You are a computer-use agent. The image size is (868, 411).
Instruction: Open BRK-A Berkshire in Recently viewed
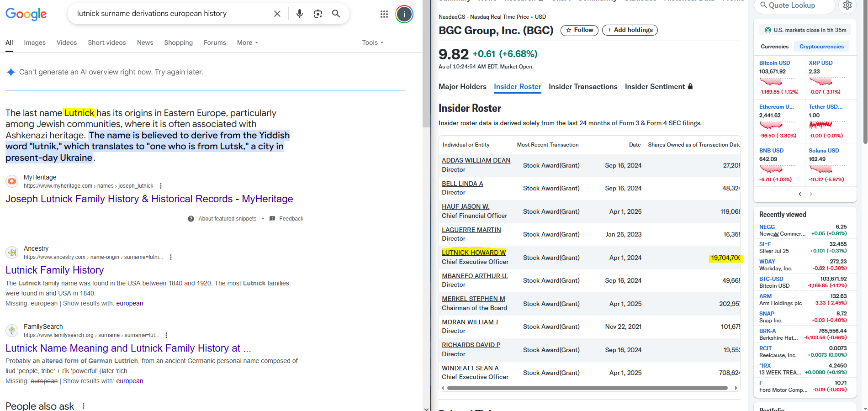[767, 331]
